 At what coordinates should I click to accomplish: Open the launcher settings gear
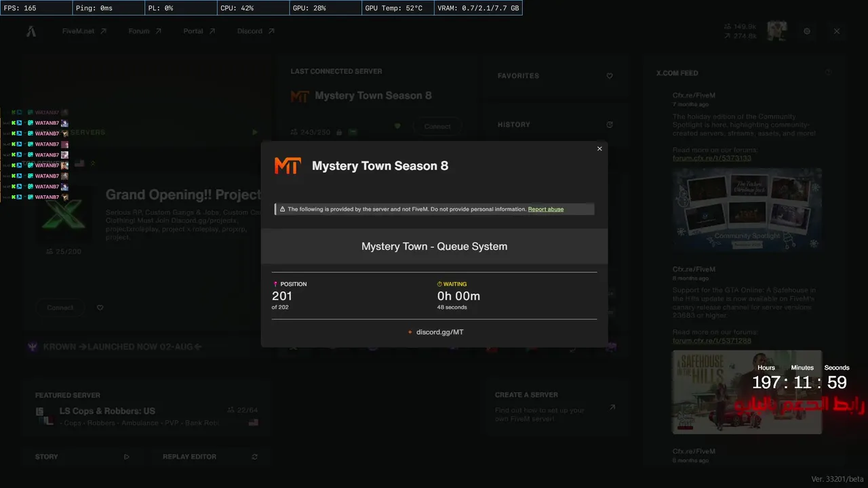(x=807, y=31)
